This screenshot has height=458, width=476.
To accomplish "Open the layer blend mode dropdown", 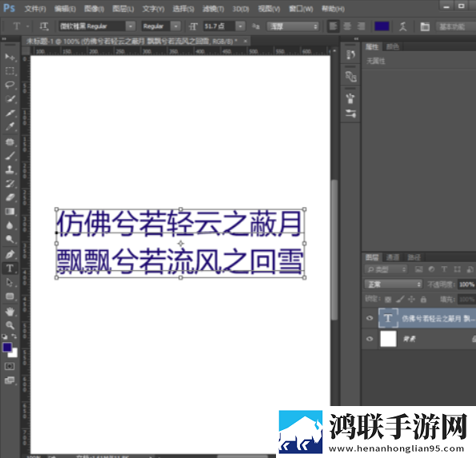I will coord(394,285).
